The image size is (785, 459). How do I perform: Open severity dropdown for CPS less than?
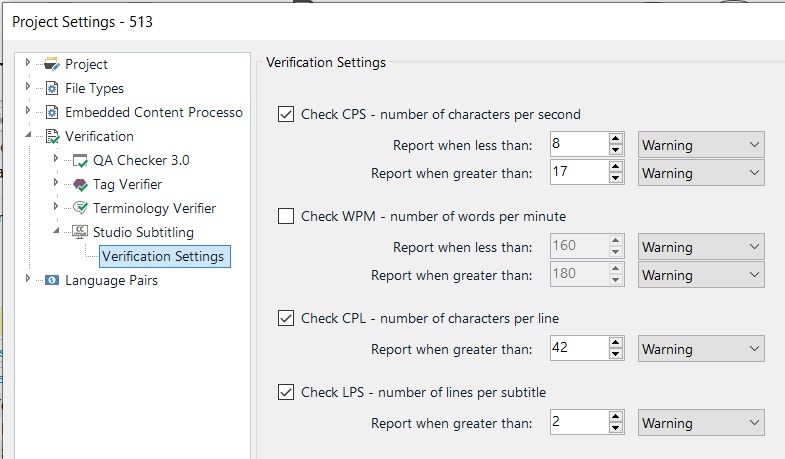(701, 145)
